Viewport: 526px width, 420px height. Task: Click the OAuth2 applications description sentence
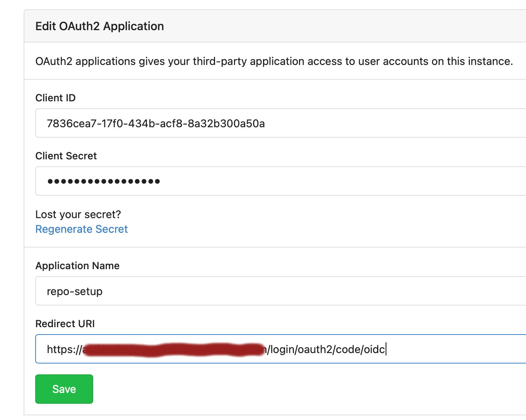pos(274,61)
